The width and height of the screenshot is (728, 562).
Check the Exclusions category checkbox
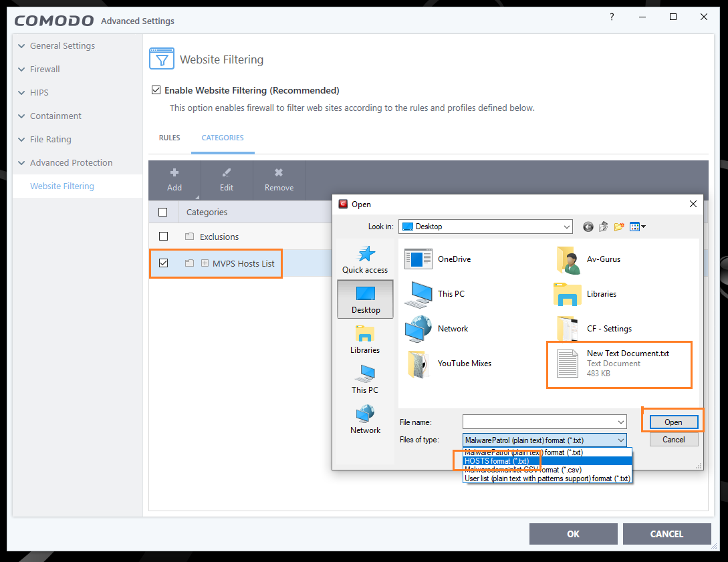point(163,236)
